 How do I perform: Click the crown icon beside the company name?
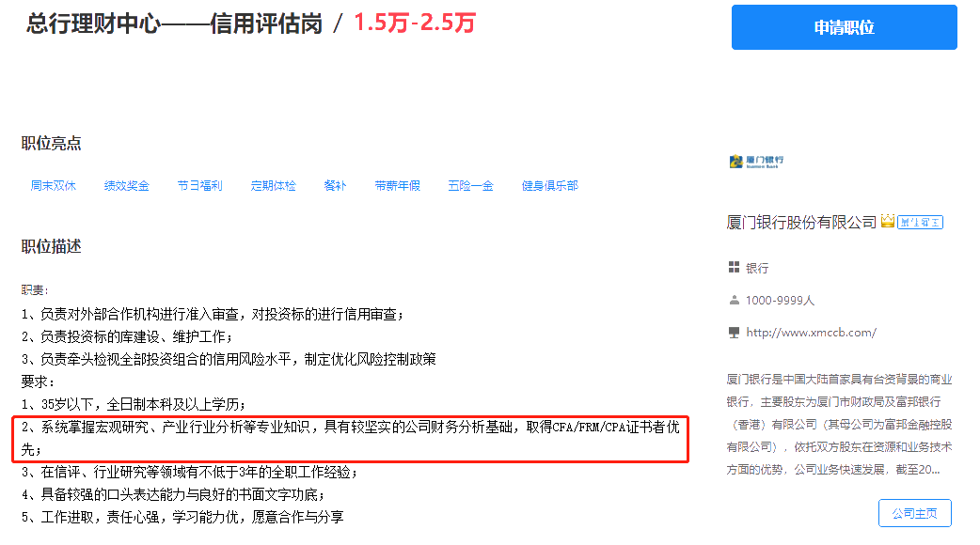[889, 221]
